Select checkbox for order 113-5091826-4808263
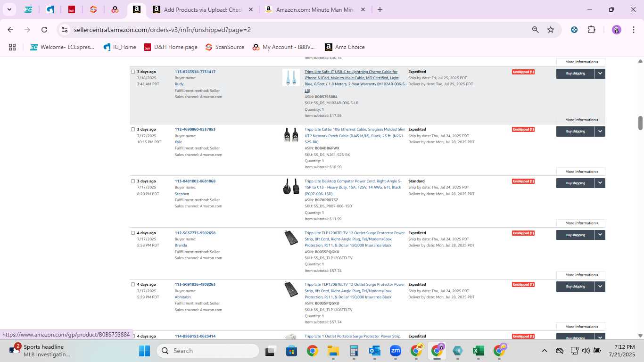The height and width of the screenshot is (362, 644). (133, 284)
